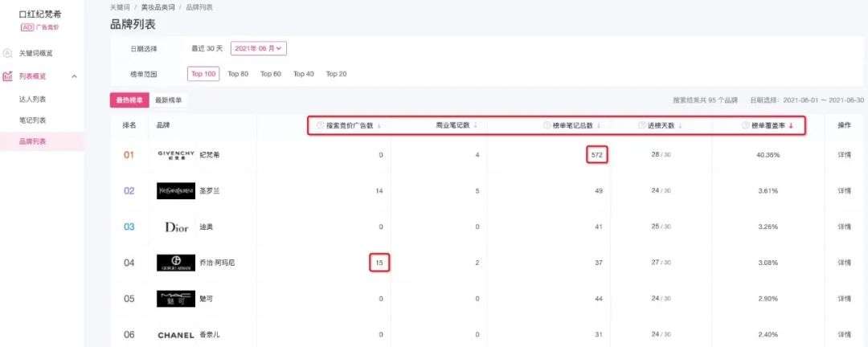Click brand name 迪奥
Screen dimensions: 868x347
(206, 227)
